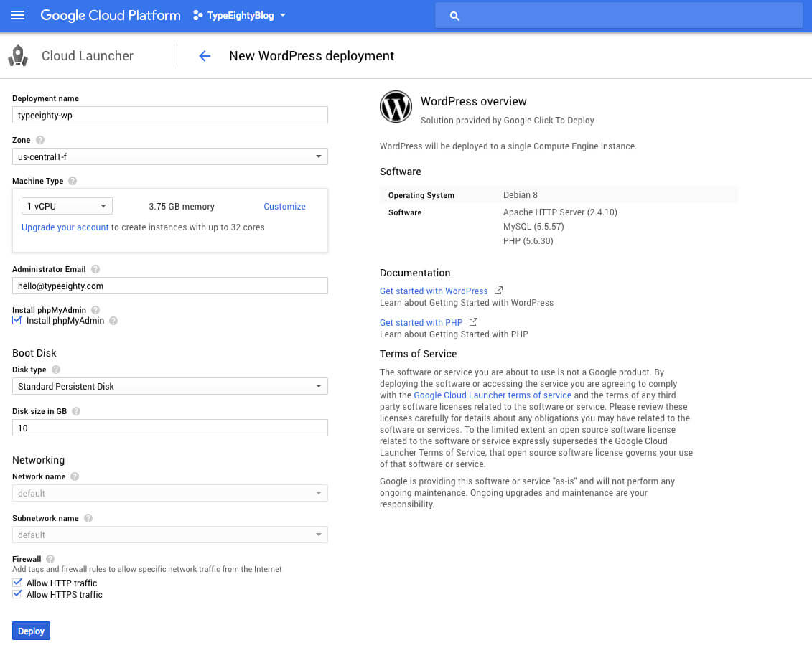Click Apache HTTP Server (2.4.10) text
The image size is (812, 653).
(x=560, y=212)
